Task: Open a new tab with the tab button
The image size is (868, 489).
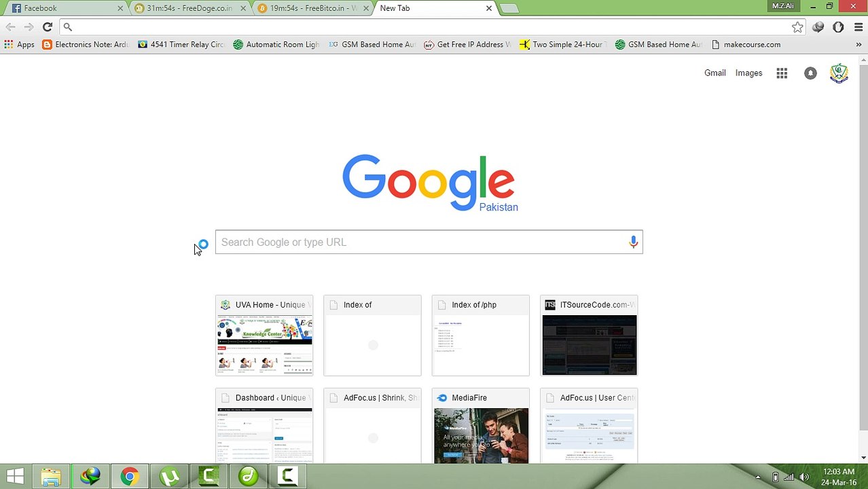Action: [x=509, y=8]
